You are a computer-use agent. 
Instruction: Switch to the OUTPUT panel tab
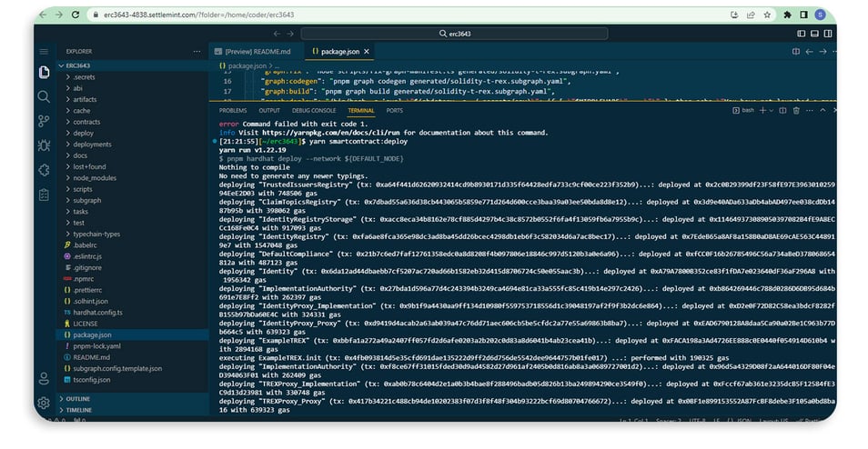(269, 111)
